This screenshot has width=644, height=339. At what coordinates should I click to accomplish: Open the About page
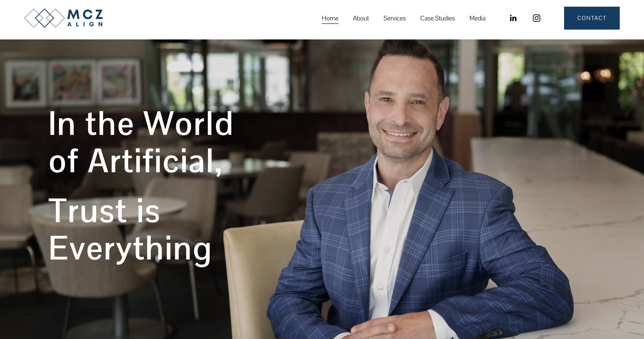coord(361,18)
